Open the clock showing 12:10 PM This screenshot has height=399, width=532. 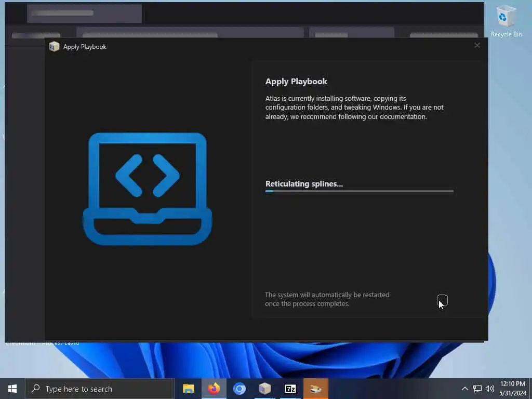coord(513,389)
